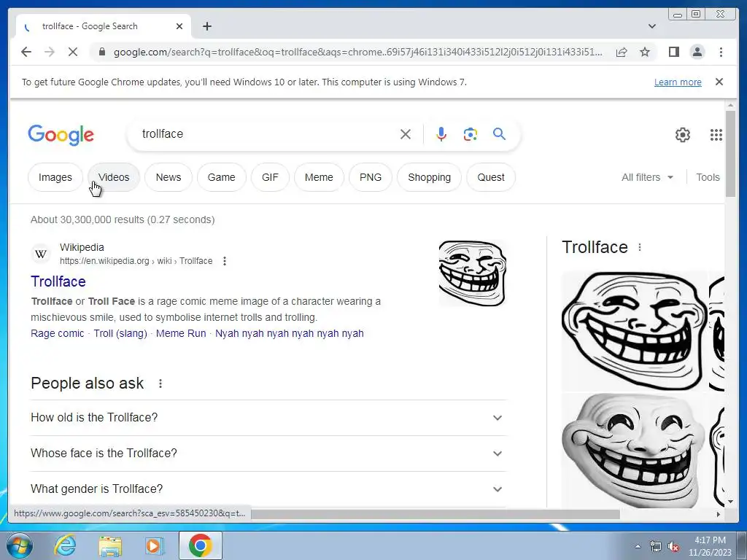Open the Chrome three-dot menu
Screen dimensions: 747x560
(x=721, y=52)
